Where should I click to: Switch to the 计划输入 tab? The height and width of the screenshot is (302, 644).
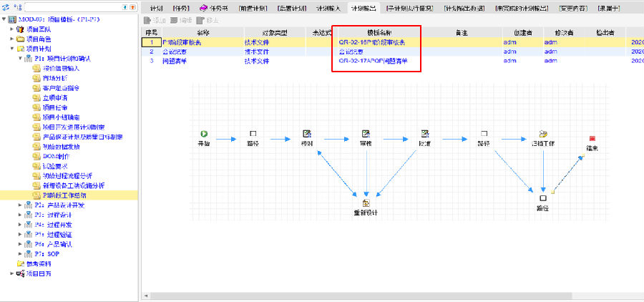coord(328,8)
